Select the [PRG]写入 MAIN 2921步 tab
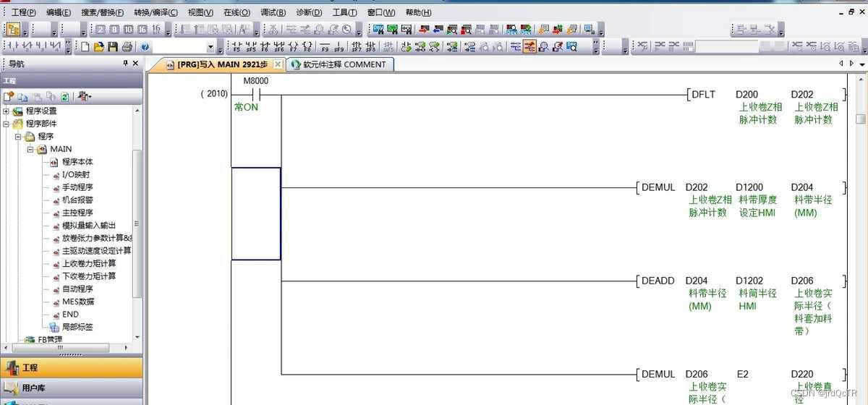 [x=224, y=64]
